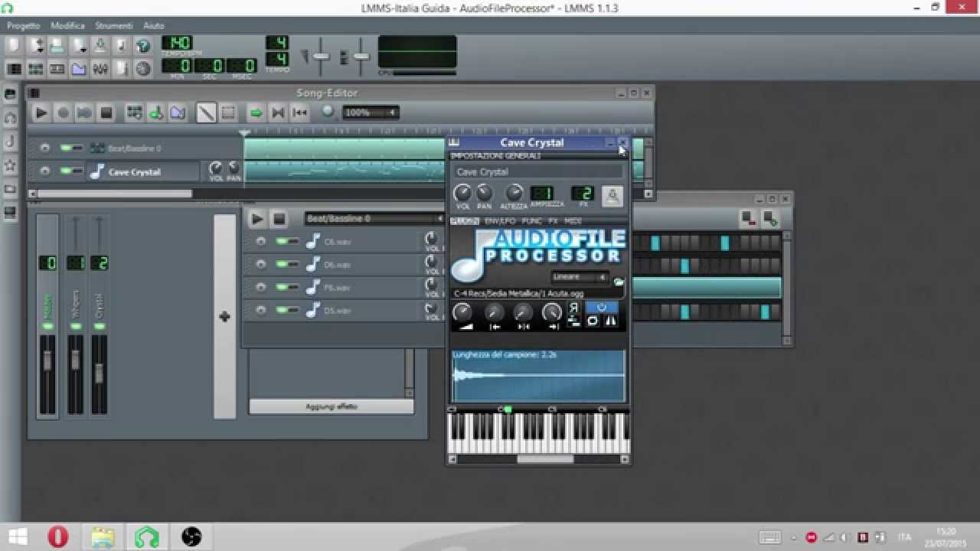Click the back-to-start behaviour icon in Song-Editor
Screen dimensions: 980x551
[299, 112]
